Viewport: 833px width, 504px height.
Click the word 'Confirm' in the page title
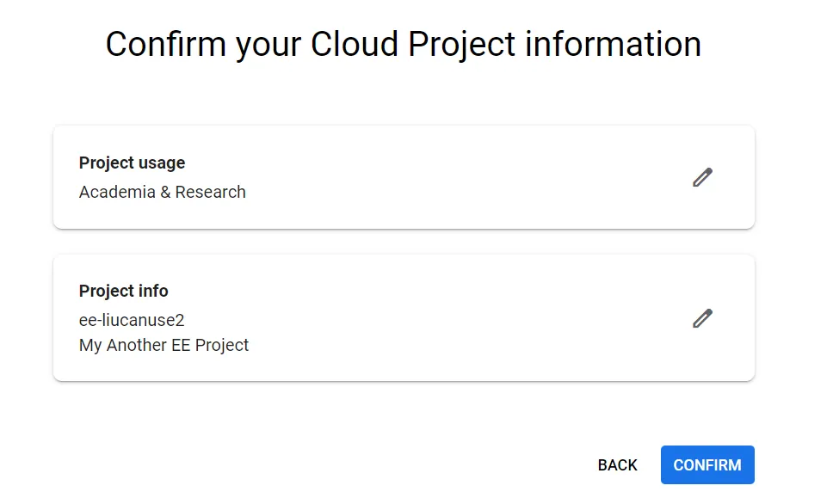click(164, 45)
